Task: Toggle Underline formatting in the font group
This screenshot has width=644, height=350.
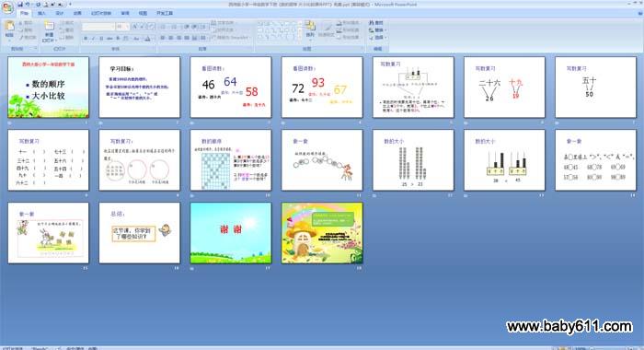Action: pos(101,39)
